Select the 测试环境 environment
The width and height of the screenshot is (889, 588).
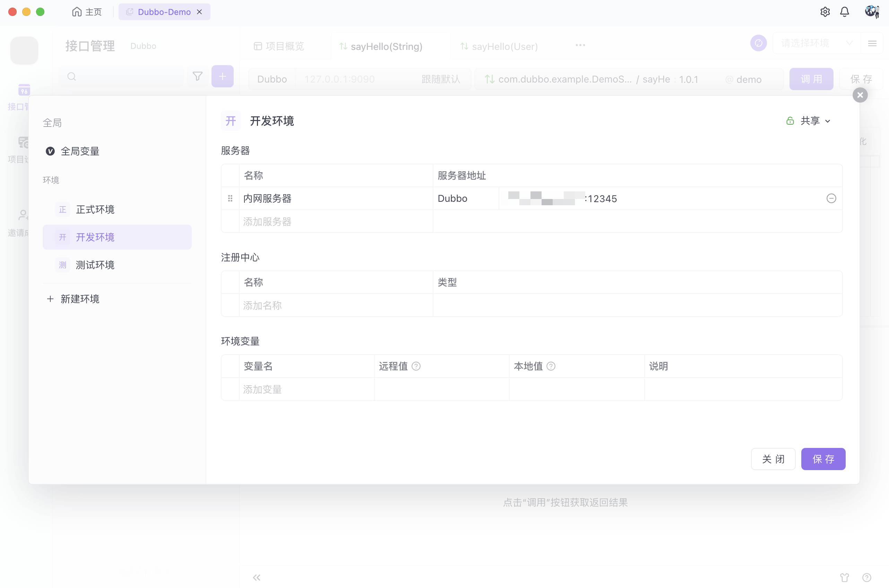95,265
